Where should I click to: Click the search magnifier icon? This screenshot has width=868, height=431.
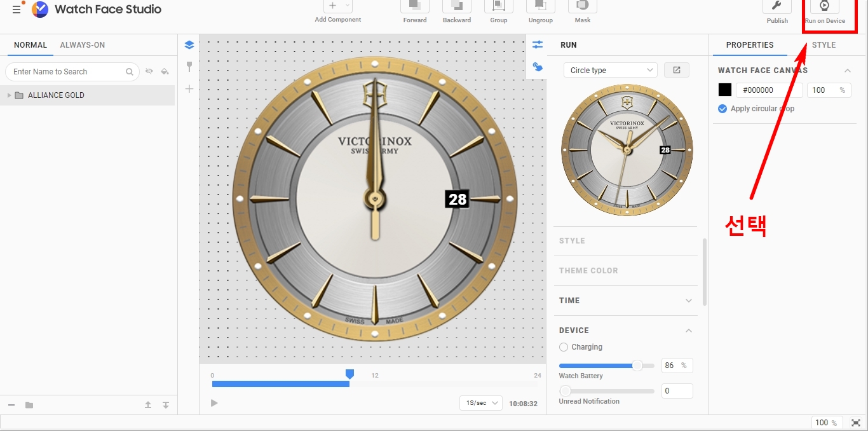point(130,72)
